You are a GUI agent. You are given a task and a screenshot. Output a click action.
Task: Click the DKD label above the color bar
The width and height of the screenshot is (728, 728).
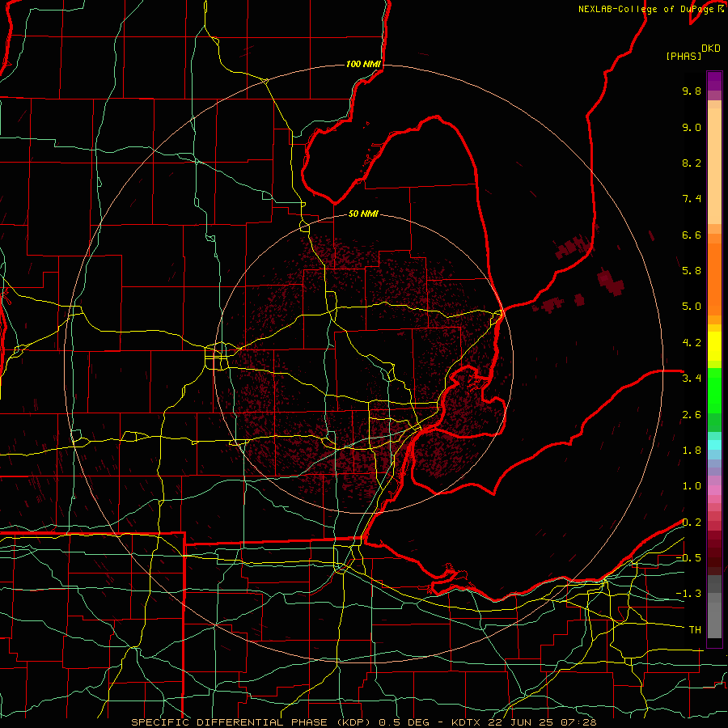[711, 49]
